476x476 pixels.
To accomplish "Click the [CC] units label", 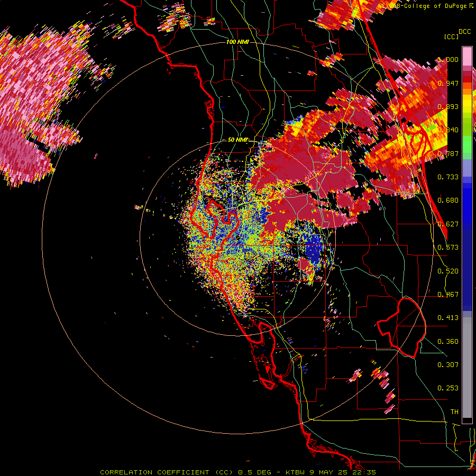I will (x=451, y=36).
